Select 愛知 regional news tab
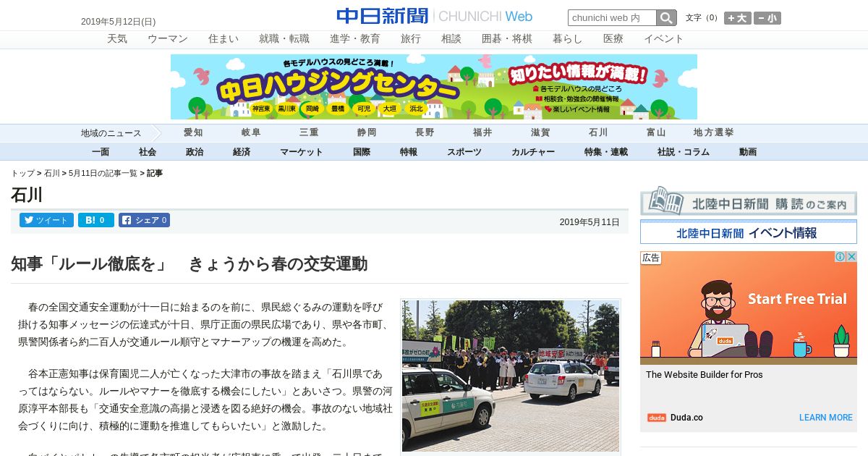 [x=193, y=133]
